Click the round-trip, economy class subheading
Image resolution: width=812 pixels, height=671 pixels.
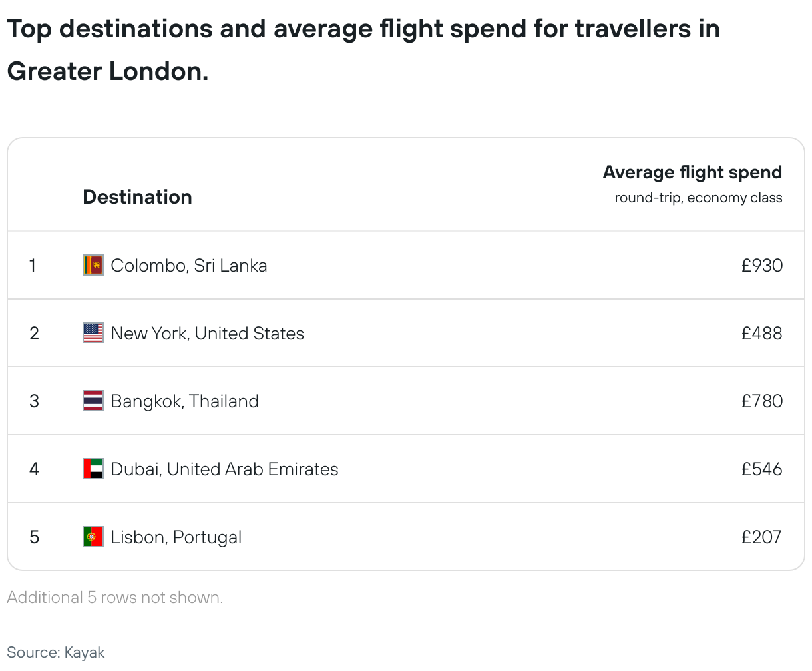pos(698,198)
